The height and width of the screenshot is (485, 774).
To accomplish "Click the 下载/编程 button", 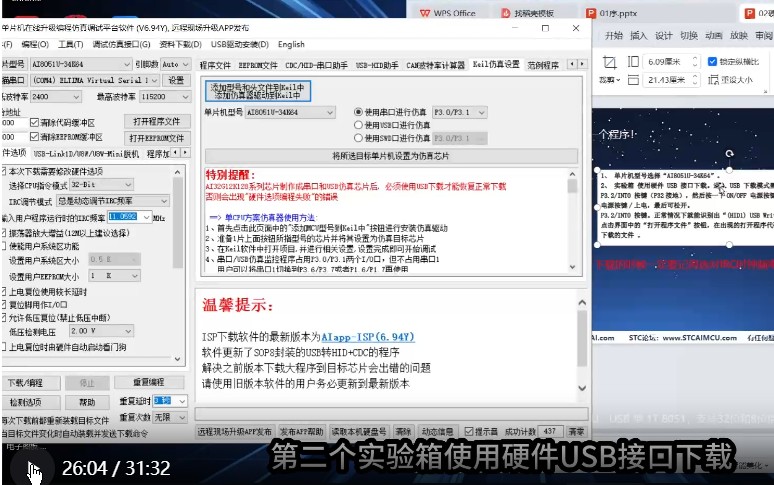I will (x=31, y=383).
